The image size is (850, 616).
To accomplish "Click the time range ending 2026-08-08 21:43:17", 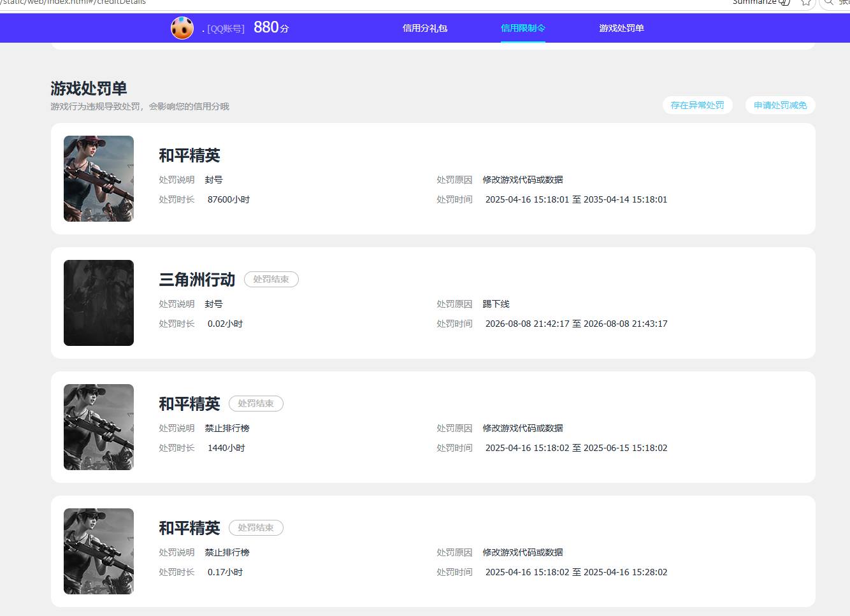I will click(576, 324).
